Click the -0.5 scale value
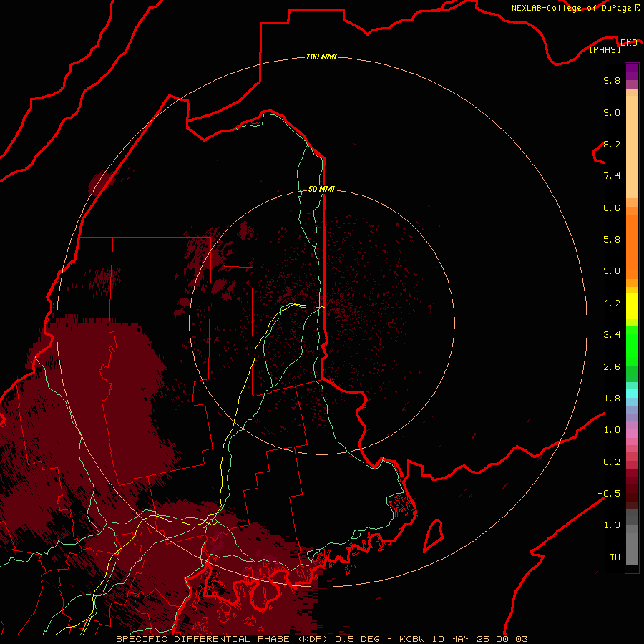Image resolution: width=644 pixels, height=644 pixels. pos(609,494)
